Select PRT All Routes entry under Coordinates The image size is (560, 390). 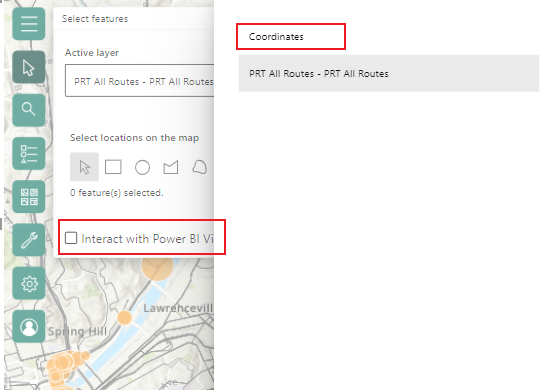pos(389,73)
